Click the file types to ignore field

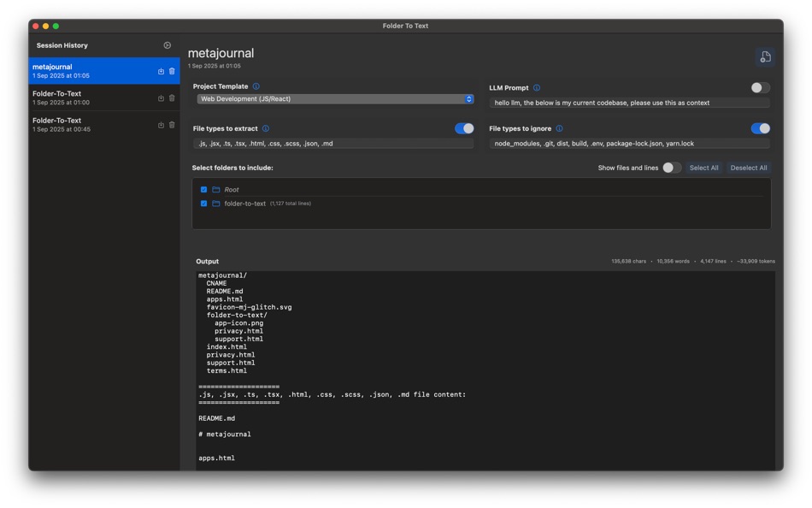click(x=629, y=144)
